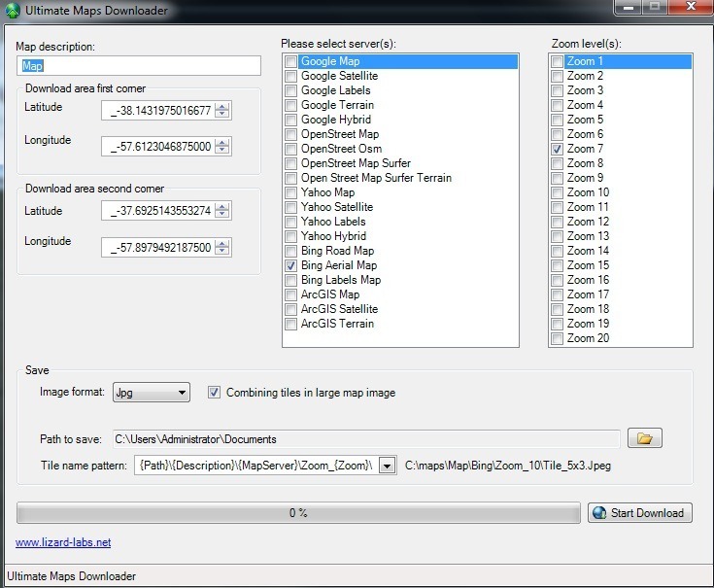Click the first corner Latitude value field
The width and height of the screenshot is (714, 588).
pyautogui.click(x=158, y=110)
